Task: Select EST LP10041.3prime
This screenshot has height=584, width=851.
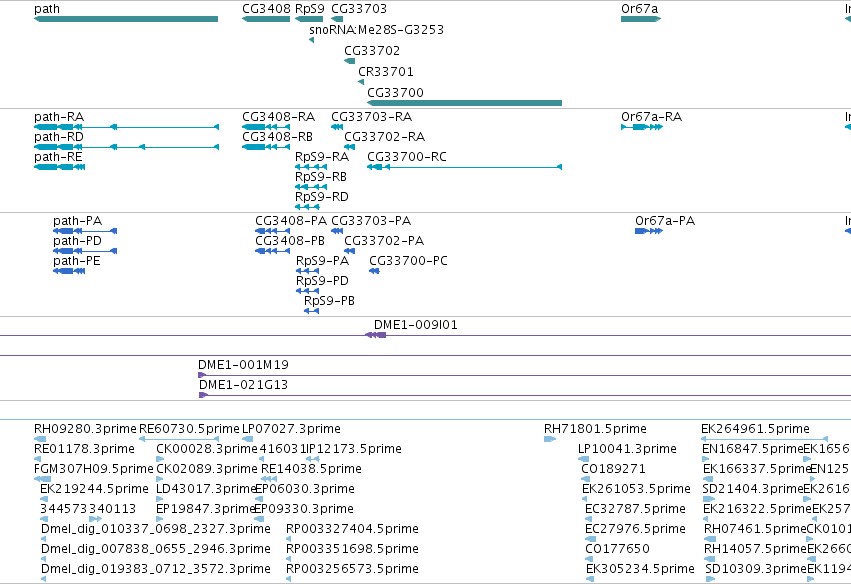Action: (583, 459)
